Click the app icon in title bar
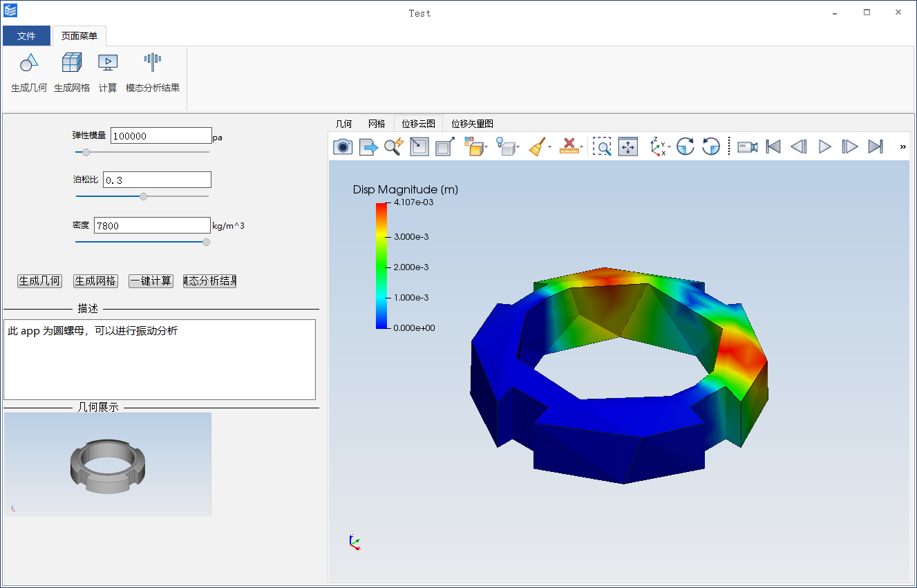Viewport: 917px width, 588px height. point(10,11)
